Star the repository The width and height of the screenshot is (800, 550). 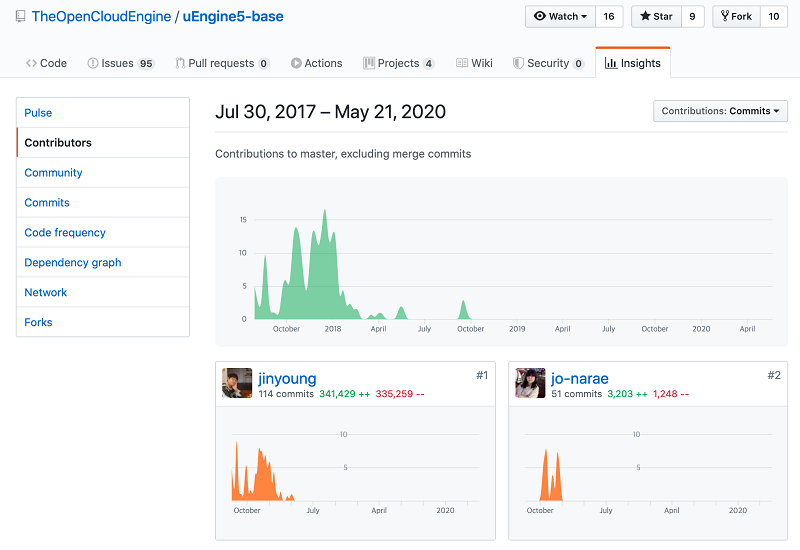(x=656, y=16)
